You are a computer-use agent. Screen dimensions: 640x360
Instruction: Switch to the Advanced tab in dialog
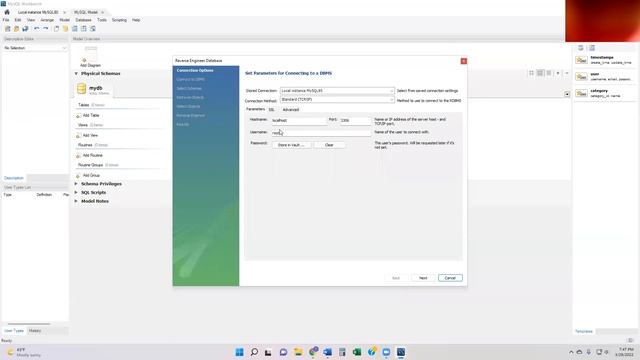pos(291,110)
